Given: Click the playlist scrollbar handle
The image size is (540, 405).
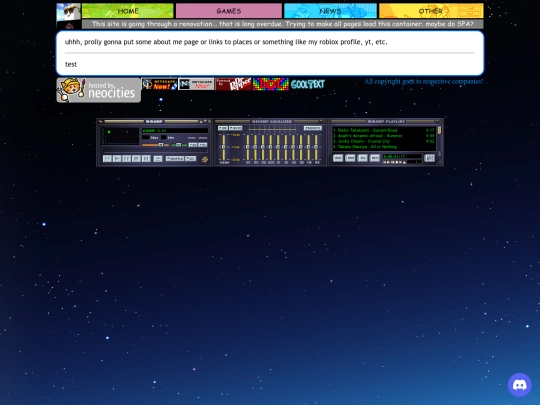Looking at the screenshot, I should click(x=439, y=130).
